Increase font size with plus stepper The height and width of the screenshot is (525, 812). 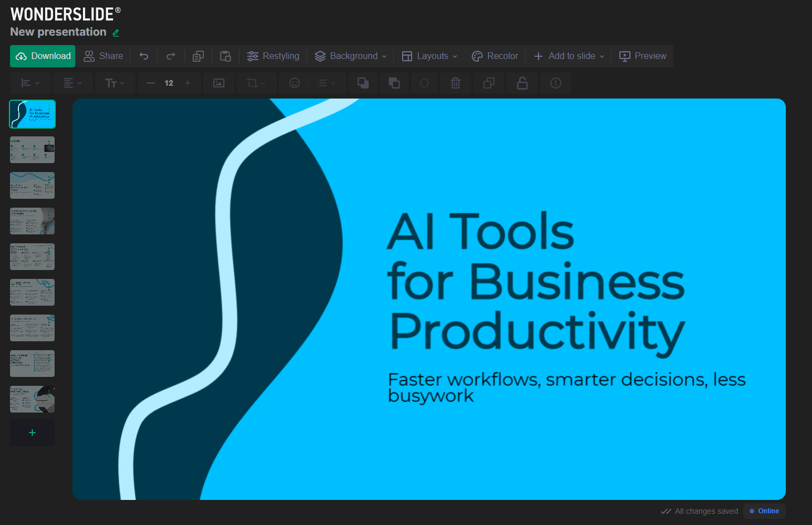(x=188, y=83)
